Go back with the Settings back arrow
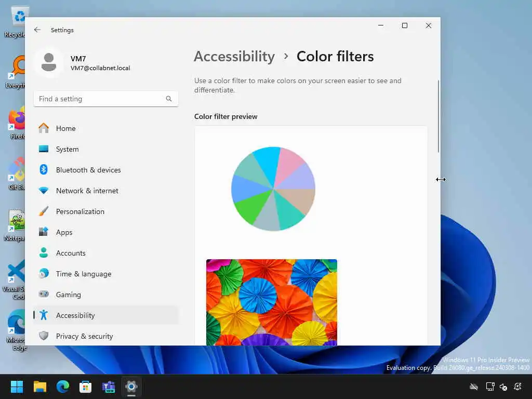This screenshot has height=399, width=532. (37, 30)
